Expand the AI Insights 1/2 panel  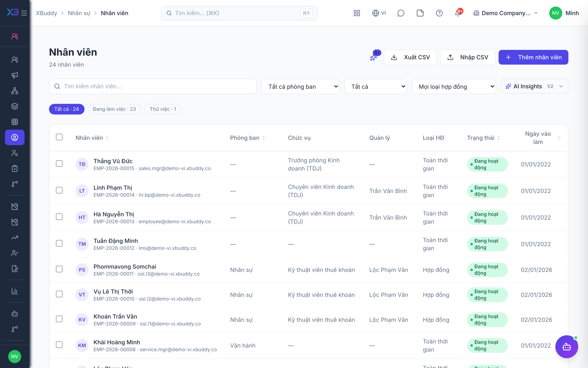tap(535, 86)
